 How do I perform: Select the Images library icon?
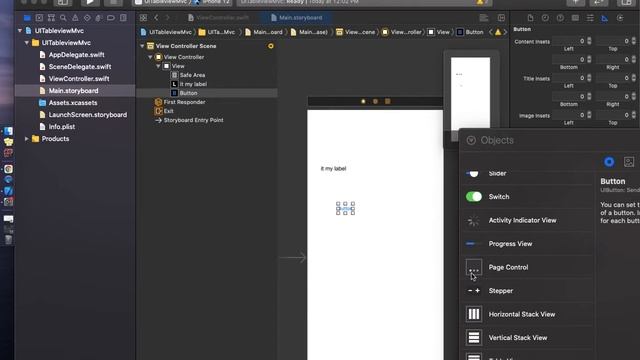click(x=629, y=162)
